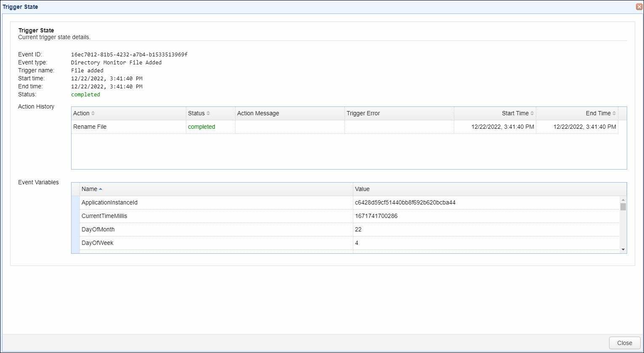Click the Value column header

(490, 189)
